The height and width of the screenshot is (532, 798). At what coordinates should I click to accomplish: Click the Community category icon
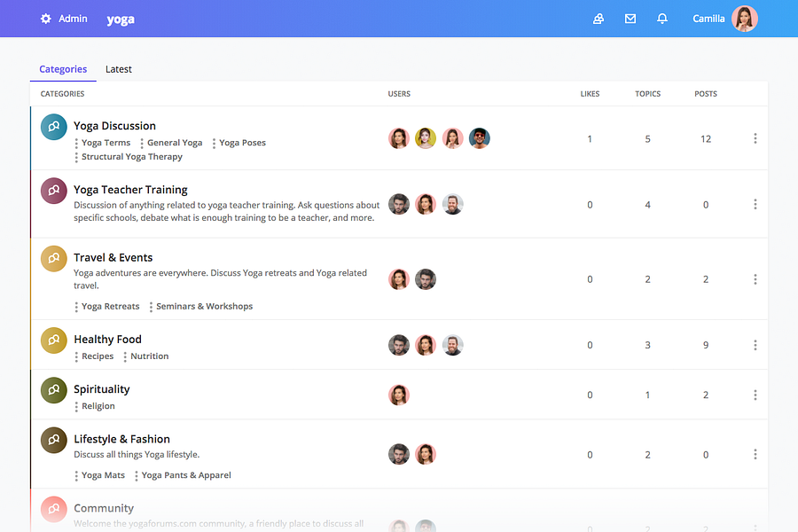coord(54,509)
